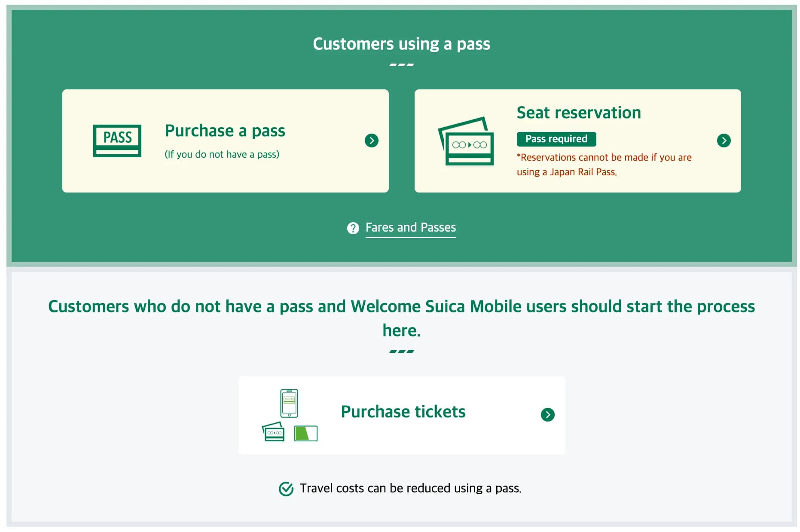Click the "Customers using a pass" heading
The image size is (800, 532).
pos(401,44)
